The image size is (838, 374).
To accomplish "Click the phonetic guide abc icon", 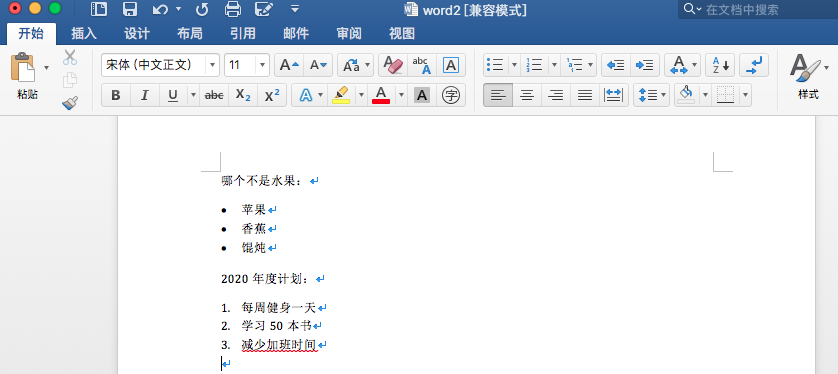I will [x=422, y=65].
